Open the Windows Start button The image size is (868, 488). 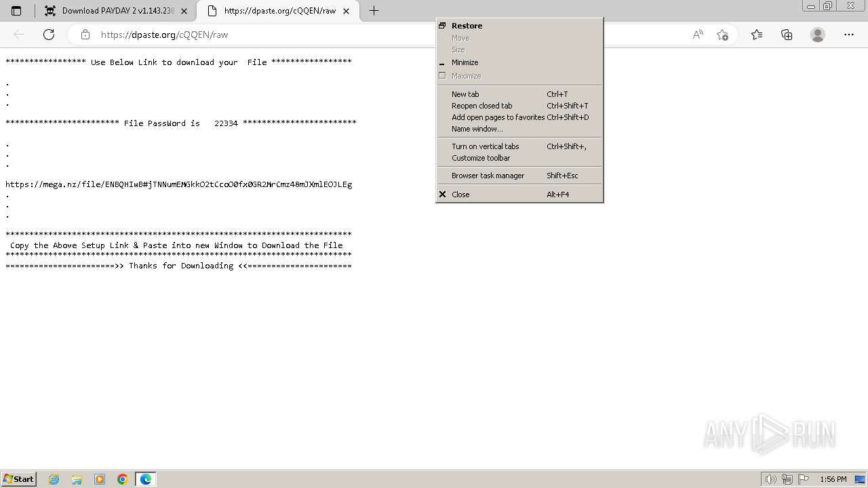click(x=19, y=479)
